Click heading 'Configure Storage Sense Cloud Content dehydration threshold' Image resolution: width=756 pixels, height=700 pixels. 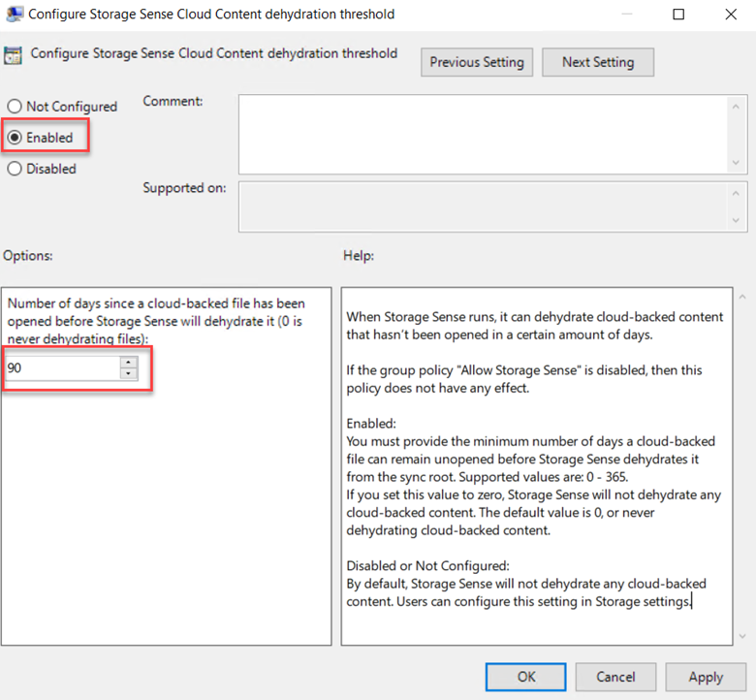tap(214, 53)
